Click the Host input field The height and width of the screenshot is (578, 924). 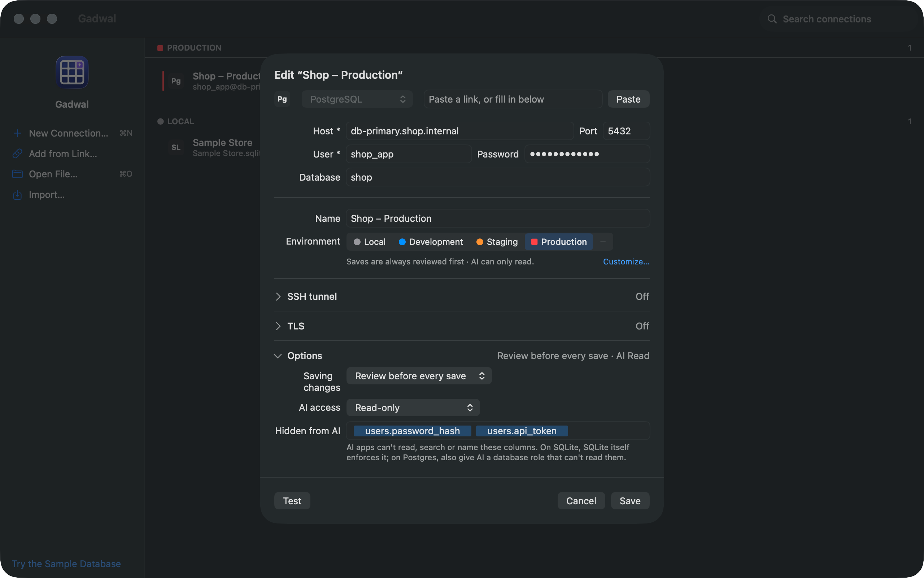click(x=459, y=131)
